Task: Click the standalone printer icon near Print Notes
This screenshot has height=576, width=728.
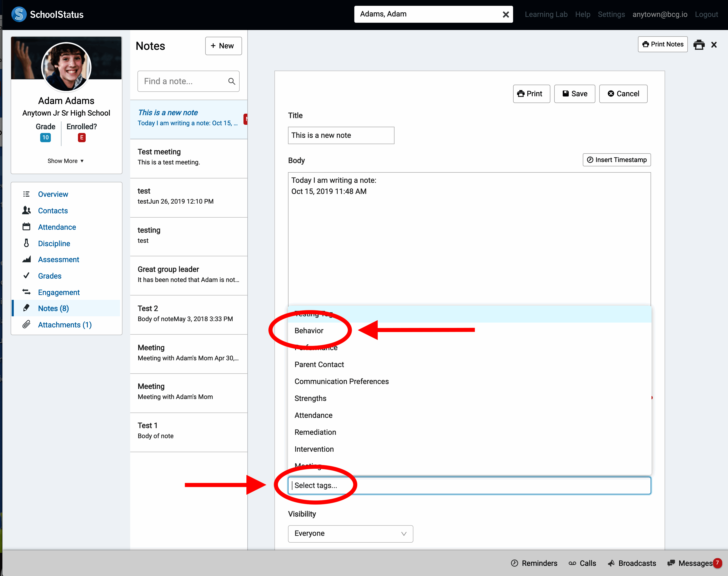Action: 699,44
